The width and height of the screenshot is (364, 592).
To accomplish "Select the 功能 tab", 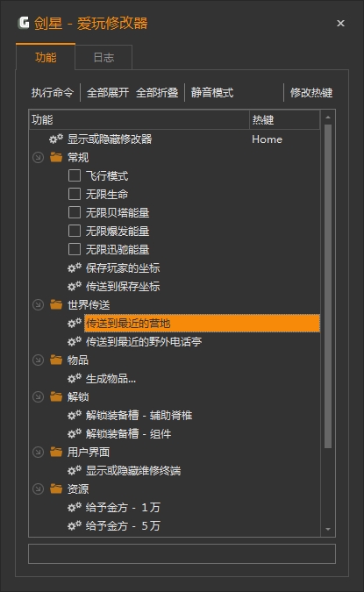I will click(46, 57).
